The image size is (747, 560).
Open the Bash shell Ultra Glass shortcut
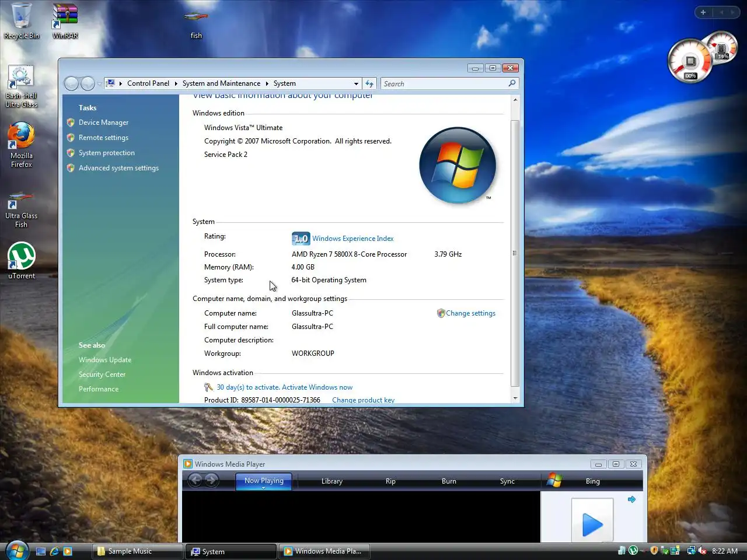pyautogui.click(x=21, y=86)
